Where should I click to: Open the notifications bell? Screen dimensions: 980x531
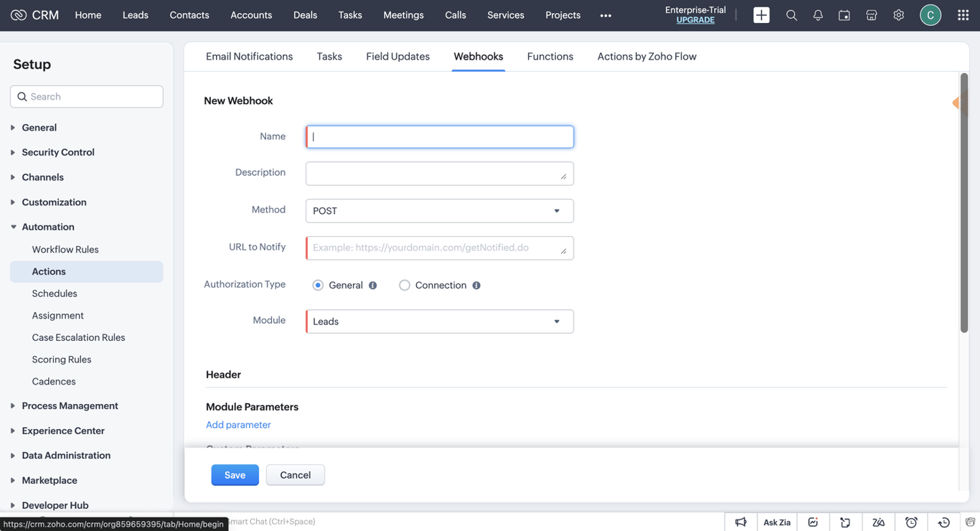coord(818,15)
